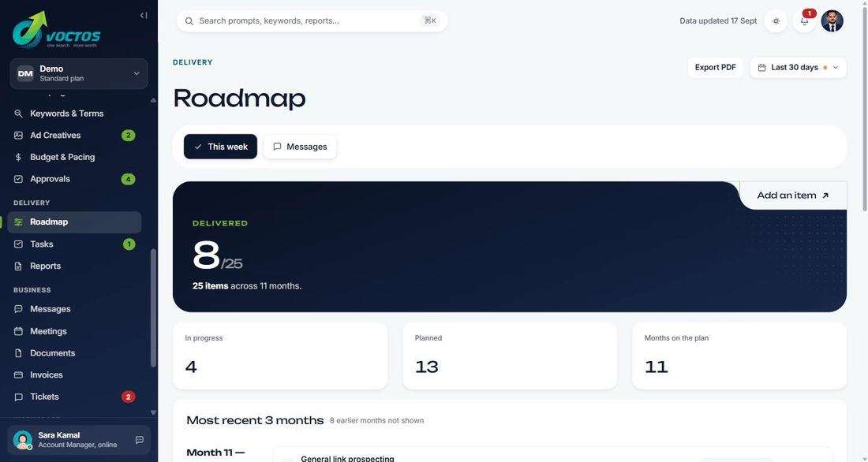
Task: Go to Budget & Pacing
Action: 62,157
